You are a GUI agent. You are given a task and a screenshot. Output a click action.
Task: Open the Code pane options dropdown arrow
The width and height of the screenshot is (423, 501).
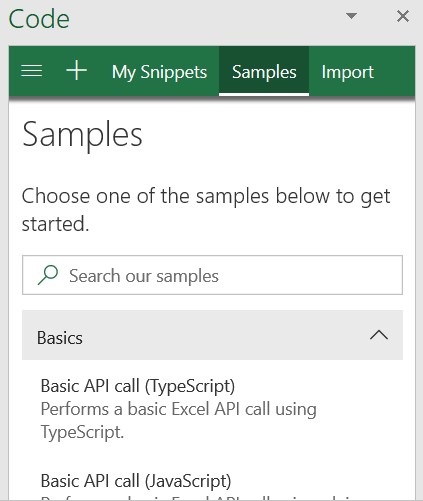tap(351, 16)
